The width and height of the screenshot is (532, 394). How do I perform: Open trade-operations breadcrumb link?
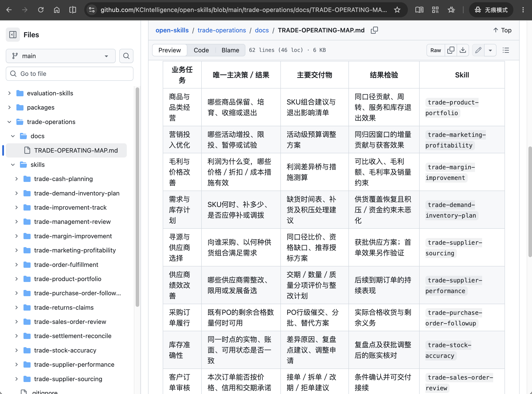tap(222, 30)
